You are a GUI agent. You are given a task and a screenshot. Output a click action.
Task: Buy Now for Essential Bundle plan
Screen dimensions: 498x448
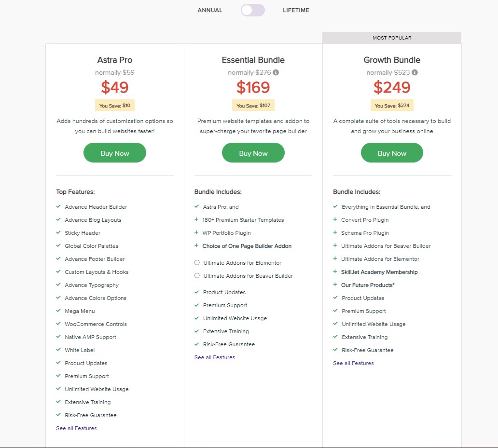(x=253, y=153)
